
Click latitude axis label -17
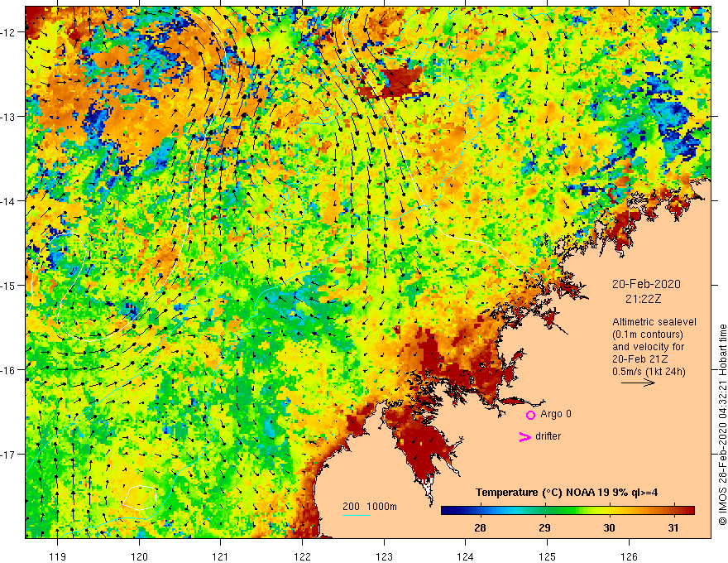[9, 455]
